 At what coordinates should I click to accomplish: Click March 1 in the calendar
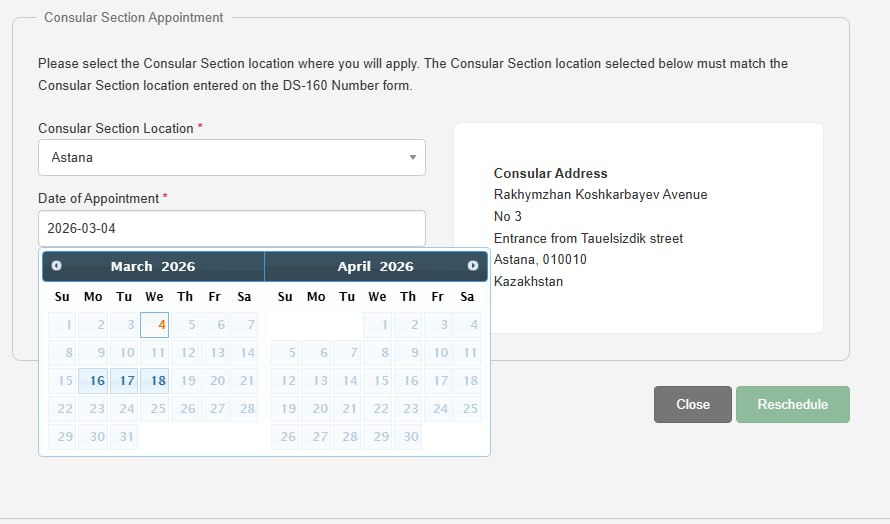coord(63,325)
